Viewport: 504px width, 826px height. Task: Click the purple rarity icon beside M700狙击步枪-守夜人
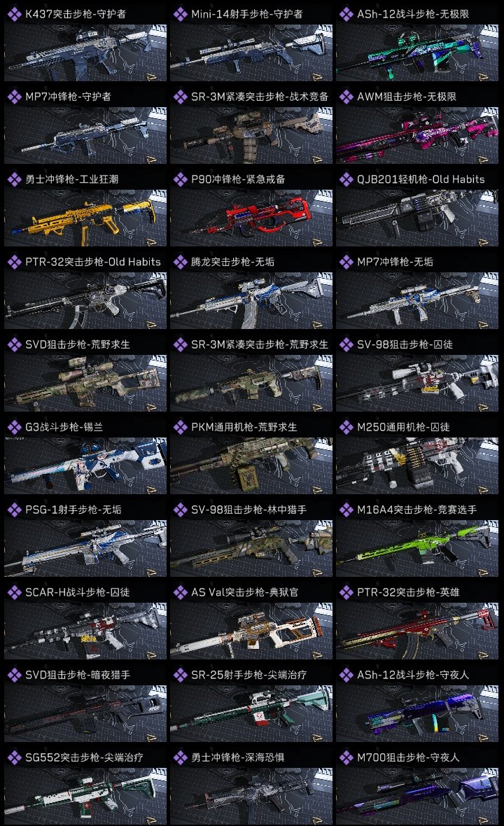click(x=346, y=757)
